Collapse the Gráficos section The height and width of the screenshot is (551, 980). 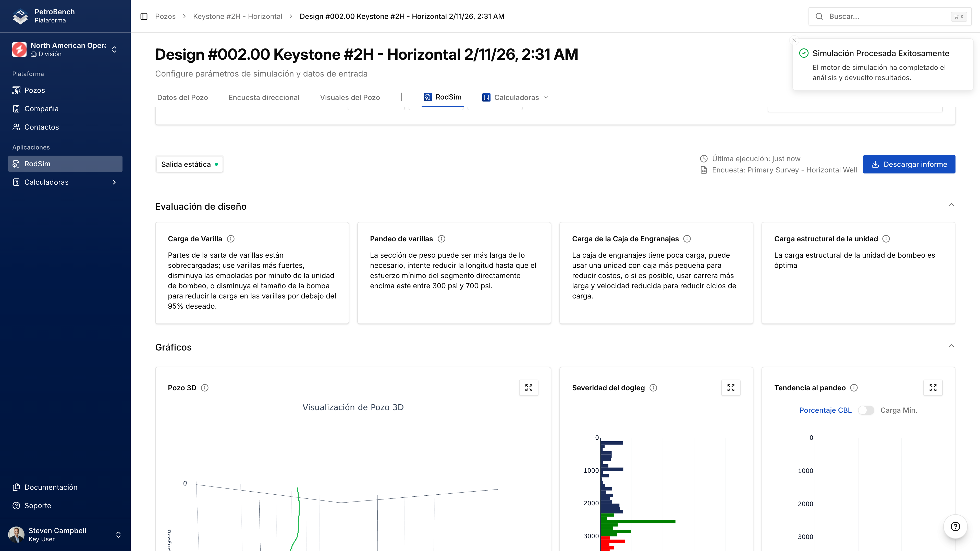(951, 346)
